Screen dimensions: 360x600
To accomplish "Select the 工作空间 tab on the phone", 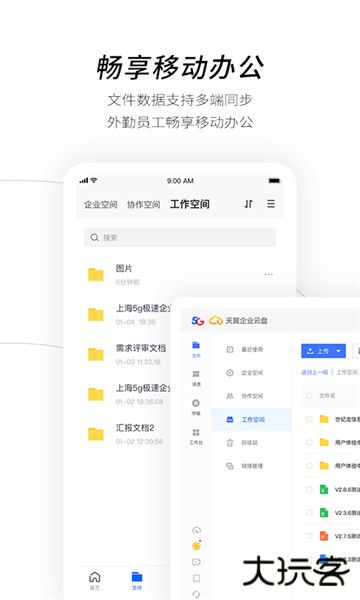I will coord(190,204).
